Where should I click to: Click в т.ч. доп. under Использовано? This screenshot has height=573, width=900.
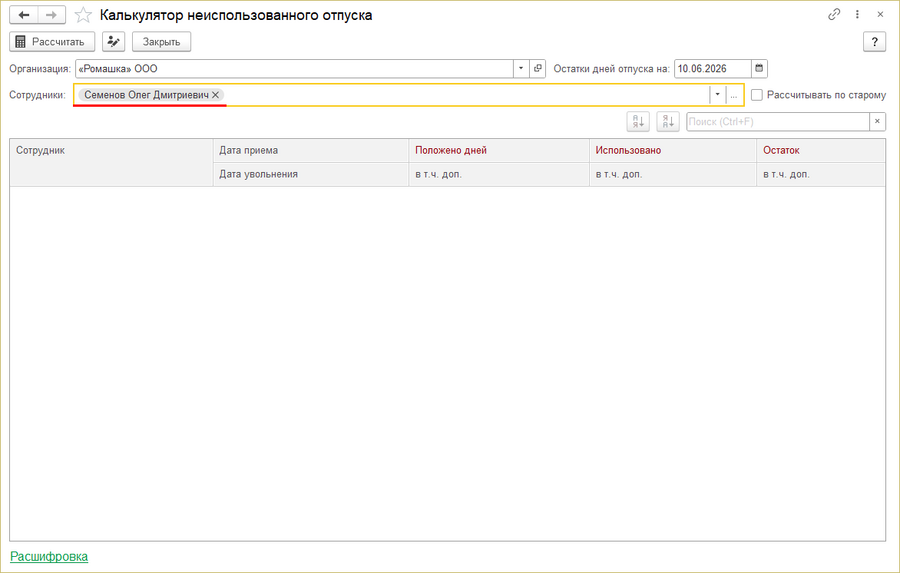(673, 174)
